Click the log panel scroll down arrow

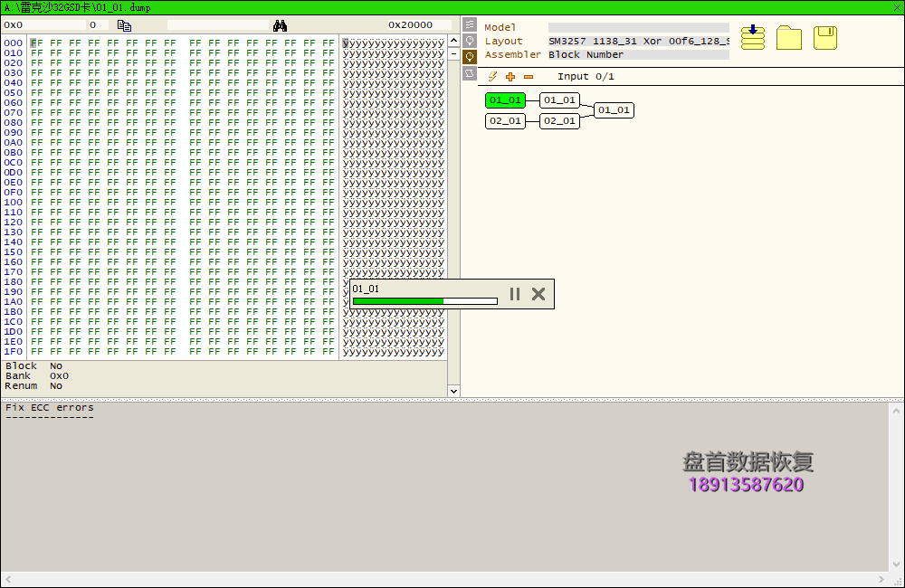(x=896, y=564)
